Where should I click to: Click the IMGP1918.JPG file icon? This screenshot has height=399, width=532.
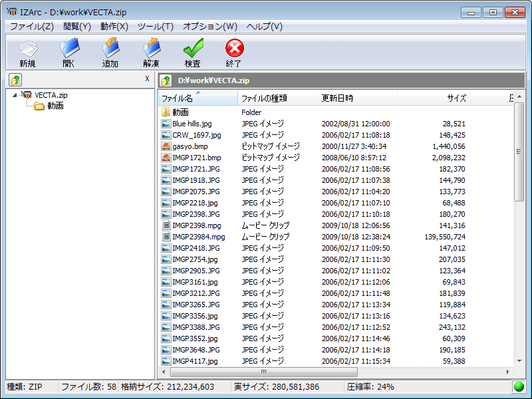pos(166,180)
